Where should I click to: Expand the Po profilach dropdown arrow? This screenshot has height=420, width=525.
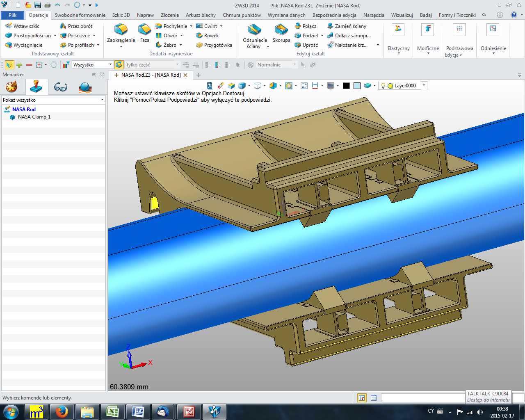(98, 45)
